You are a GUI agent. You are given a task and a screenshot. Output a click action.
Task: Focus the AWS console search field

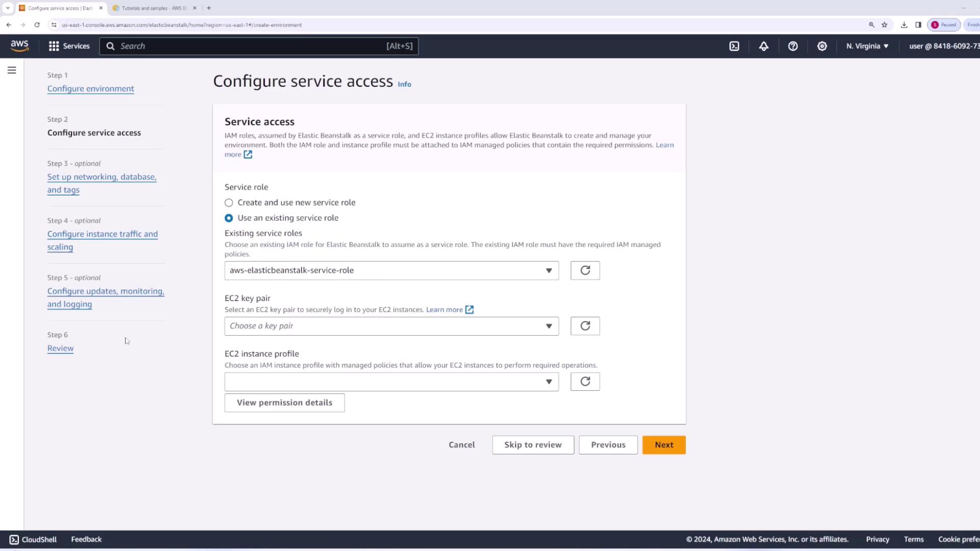pos(250,46)
